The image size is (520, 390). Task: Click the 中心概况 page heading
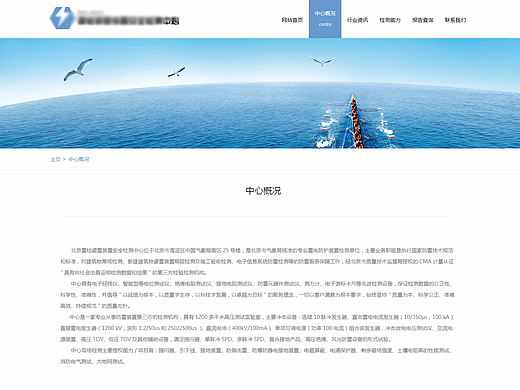263,191
